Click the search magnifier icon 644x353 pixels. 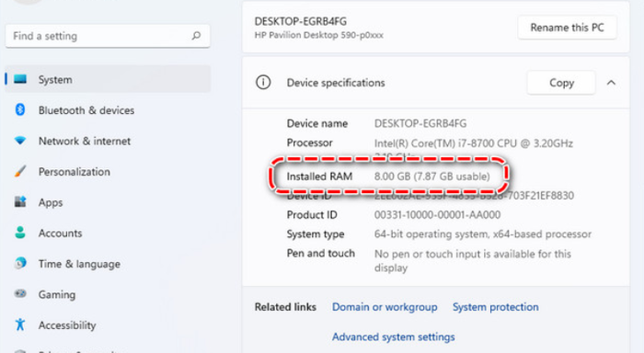[196, 36]
